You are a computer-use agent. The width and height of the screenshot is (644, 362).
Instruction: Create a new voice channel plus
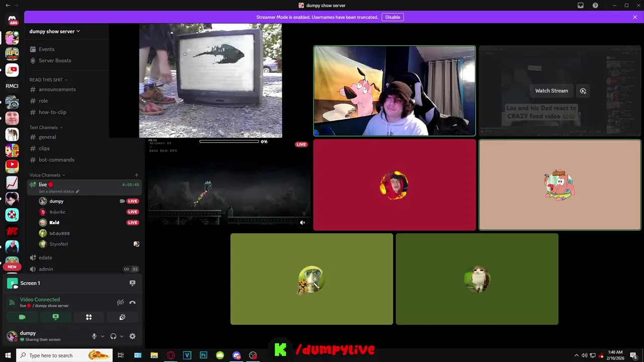[x=136, y=175]
